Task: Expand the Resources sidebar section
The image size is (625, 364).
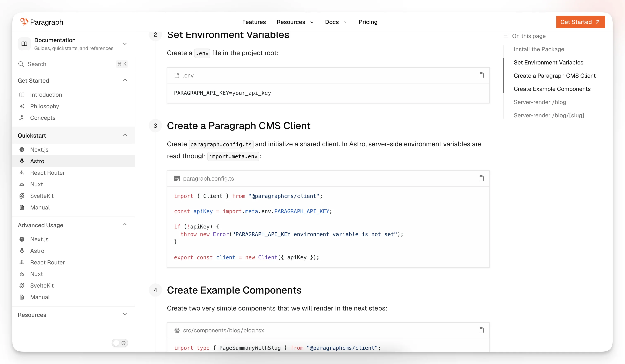Action: 125,314
